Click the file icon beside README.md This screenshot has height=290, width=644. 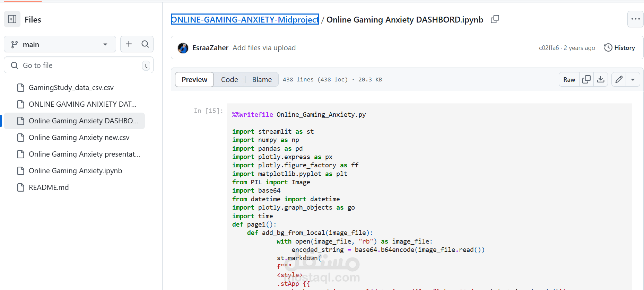click(21, 187)
